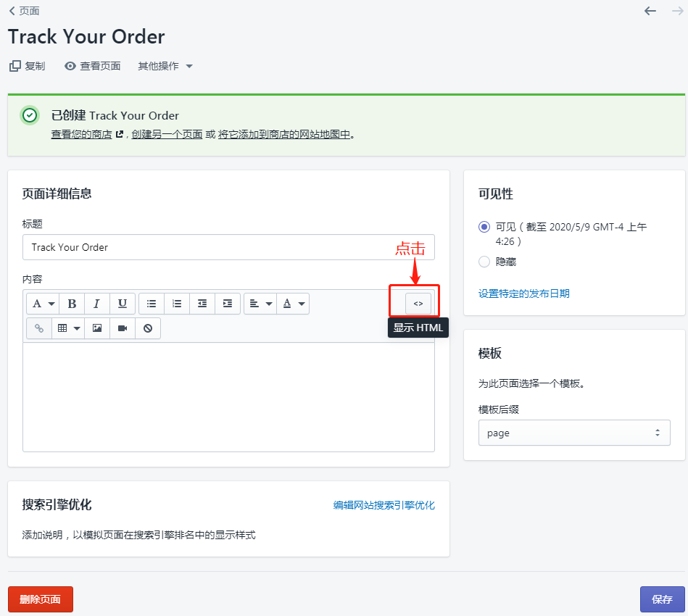Insert an image into the content
Screen dimensions: 688x616
96,328
